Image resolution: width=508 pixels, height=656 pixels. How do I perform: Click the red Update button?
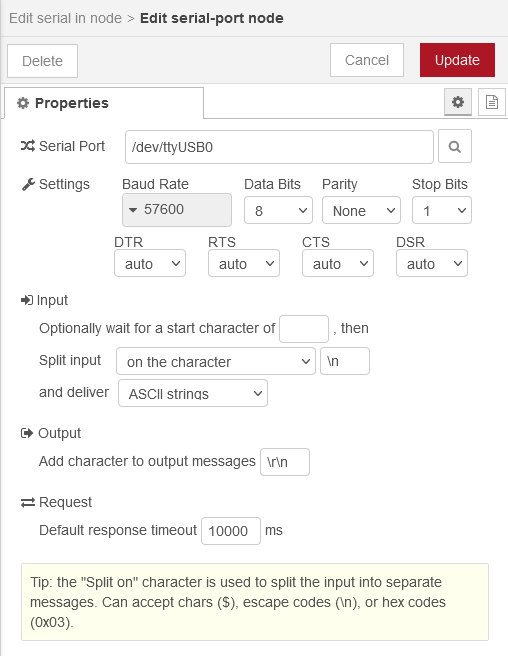coord(457,60)
